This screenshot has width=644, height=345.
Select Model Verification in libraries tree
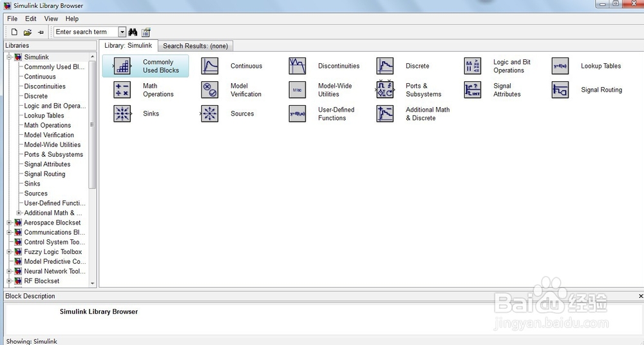(x=49, y=135)
